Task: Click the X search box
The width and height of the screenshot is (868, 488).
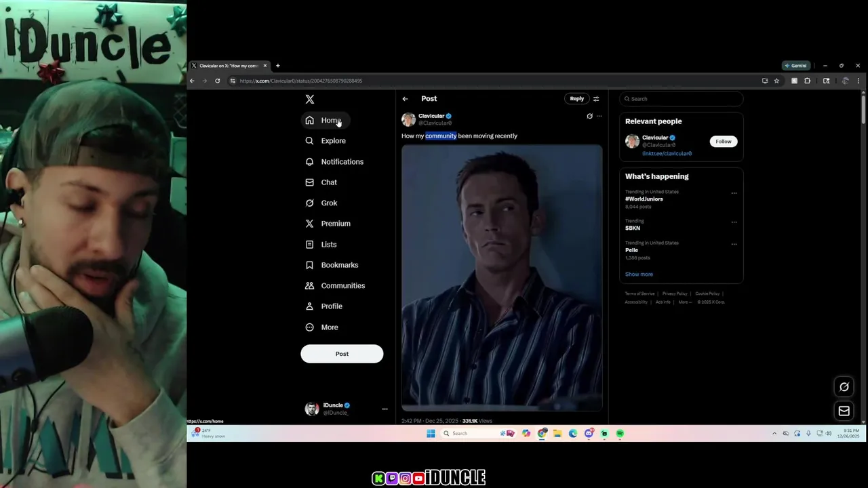Action: point(681,99)
